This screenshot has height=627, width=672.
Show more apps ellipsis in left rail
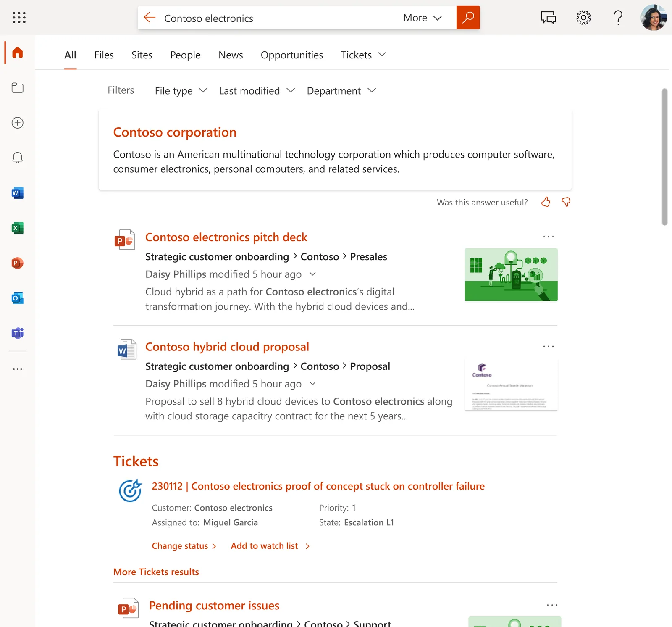click(18, 369)
